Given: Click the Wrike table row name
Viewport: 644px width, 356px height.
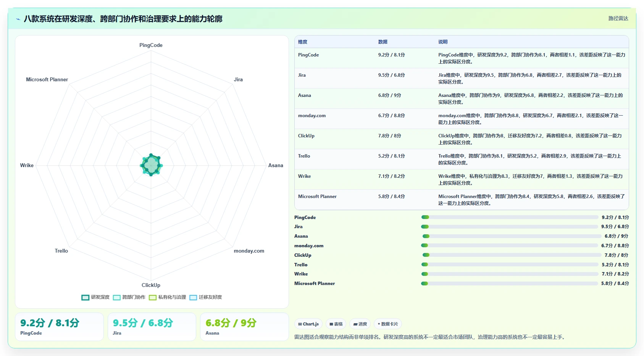Looking at the screenshot, I should coord(304,176).
